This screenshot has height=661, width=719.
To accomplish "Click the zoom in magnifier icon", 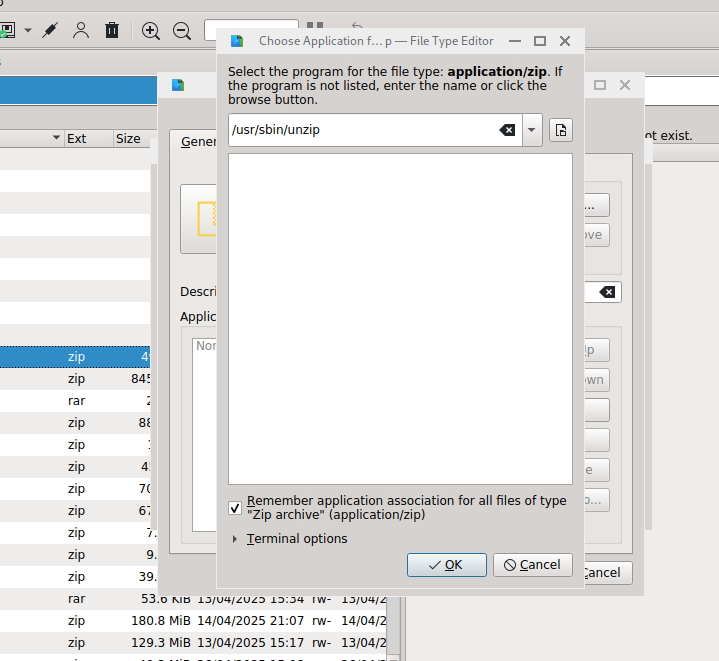I will point(150,31).
